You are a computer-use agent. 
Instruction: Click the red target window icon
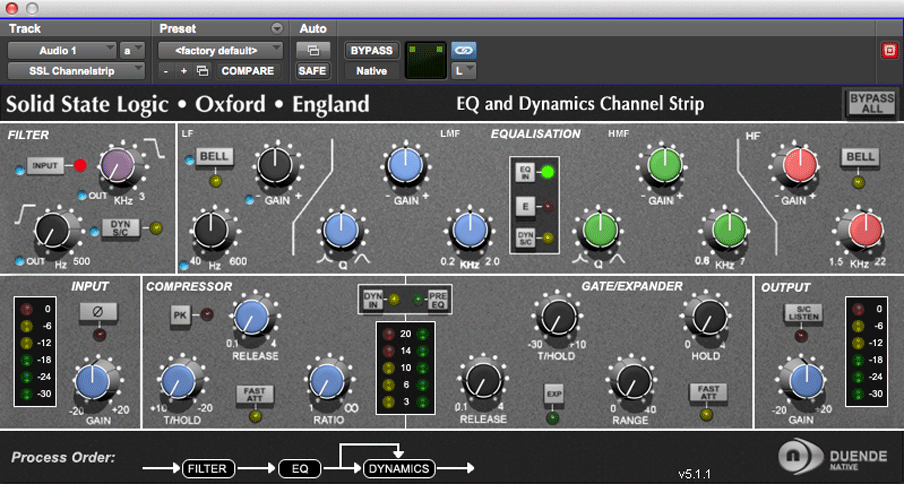pyautogui.click(x=890, y=51)
